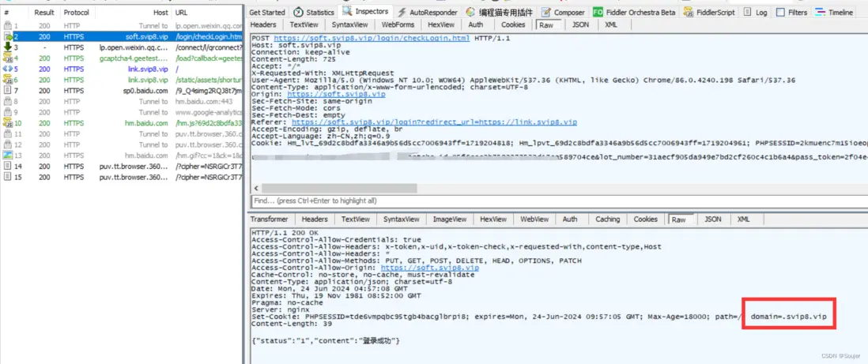Open the 编程猫专用插件 tab
The image size is (868, 364).
coord(500,12)
